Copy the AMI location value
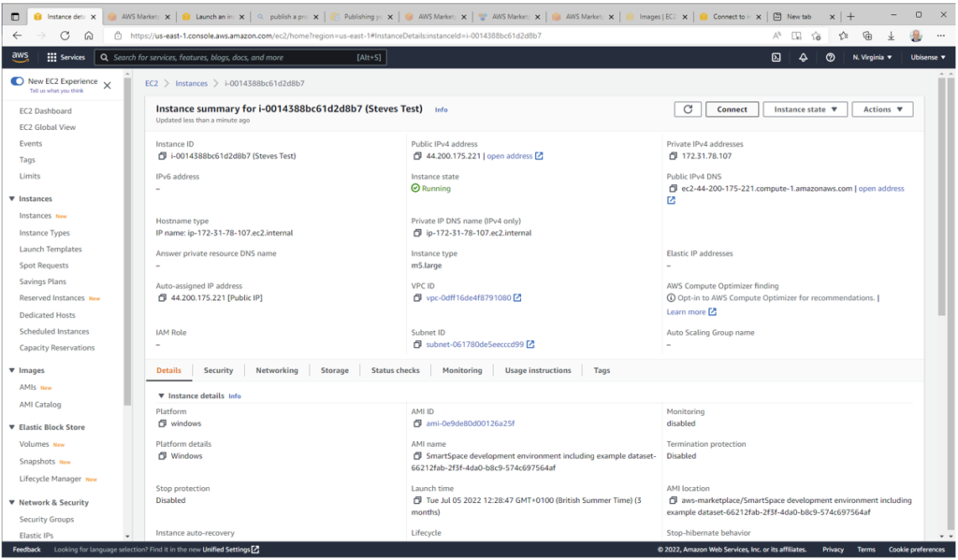958x560 pixels. point(673,501)
